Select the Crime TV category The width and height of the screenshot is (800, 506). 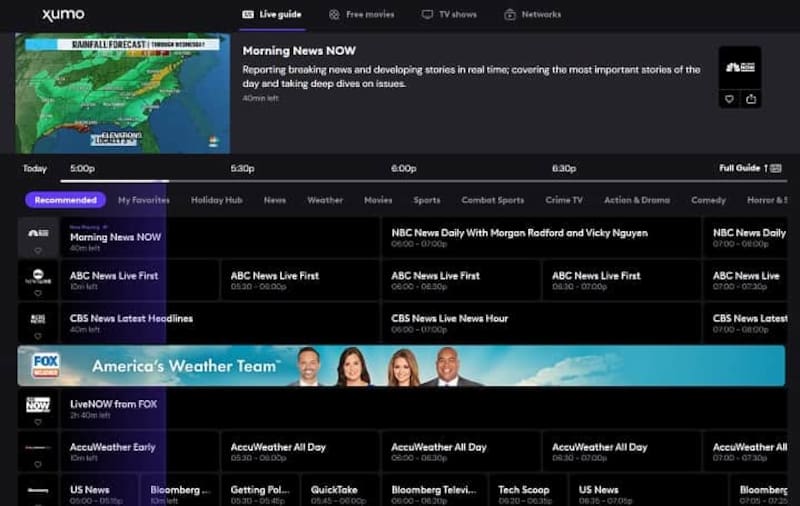coord(564,200)
